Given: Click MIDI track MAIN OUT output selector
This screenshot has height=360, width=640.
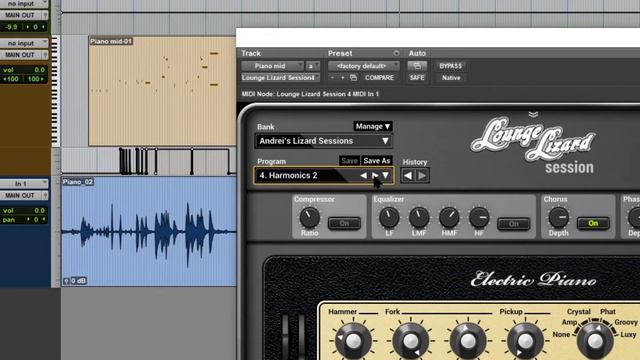Looking at the screenshot, I should coord(24,55).
